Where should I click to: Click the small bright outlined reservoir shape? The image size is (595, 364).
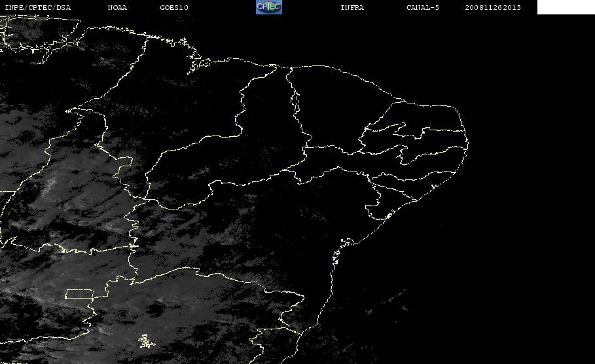coord(146,341)
